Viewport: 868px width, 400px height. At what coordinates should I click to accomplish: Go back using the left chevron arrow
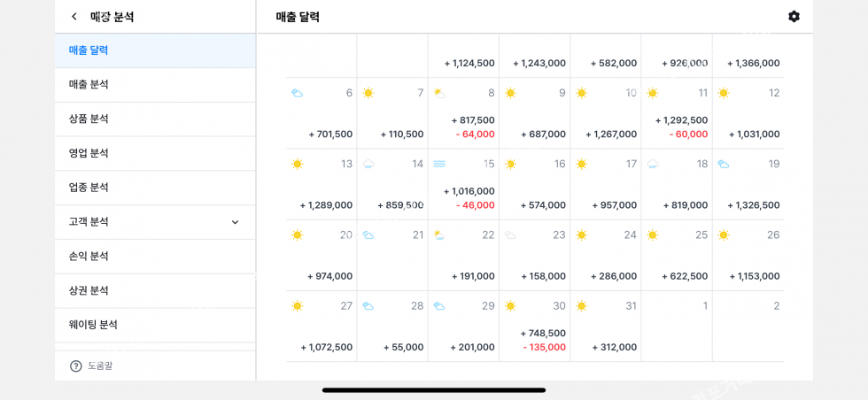pyautogui.click(x=74, y=17)
